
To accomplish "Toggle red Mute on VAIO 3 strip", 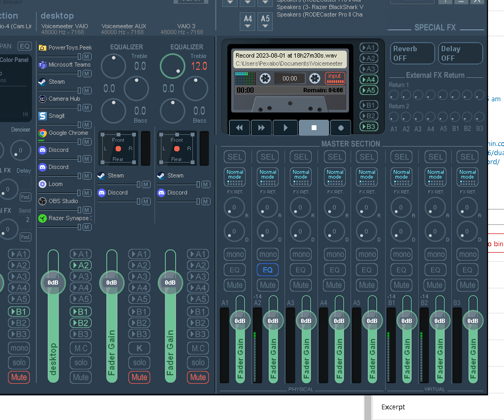I will [198, 377].
